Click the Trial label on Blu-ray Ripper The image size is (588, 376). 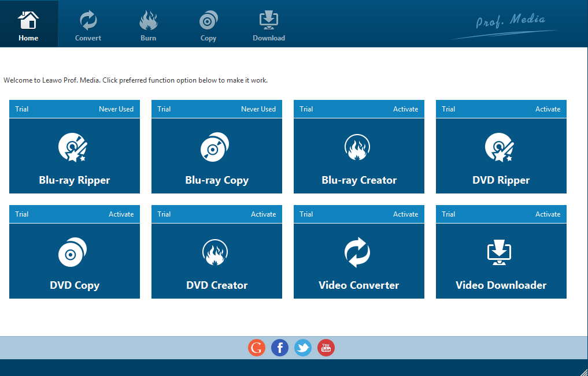pos(22,109)
